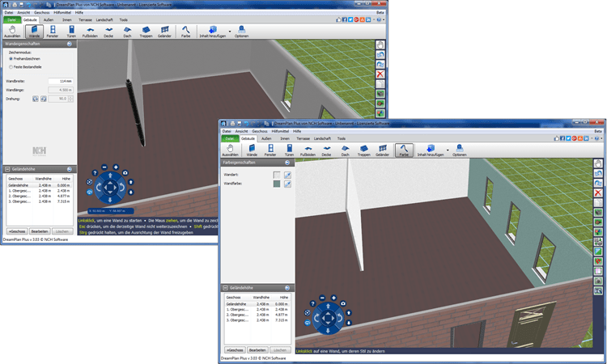
Task: Click help question mark on front navigation wheel
Action: click(x=312, y=303)
